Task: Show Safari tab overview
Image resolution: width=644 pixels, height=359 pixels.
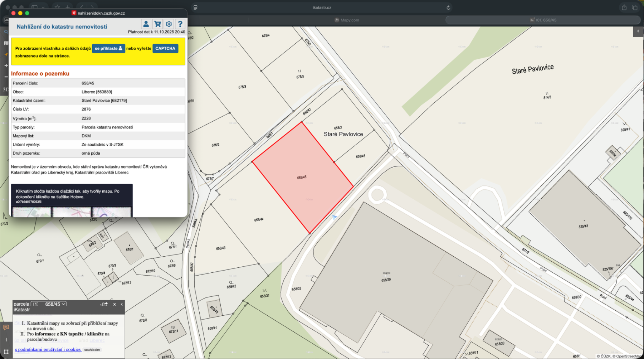Action: [x=635, y=8]
